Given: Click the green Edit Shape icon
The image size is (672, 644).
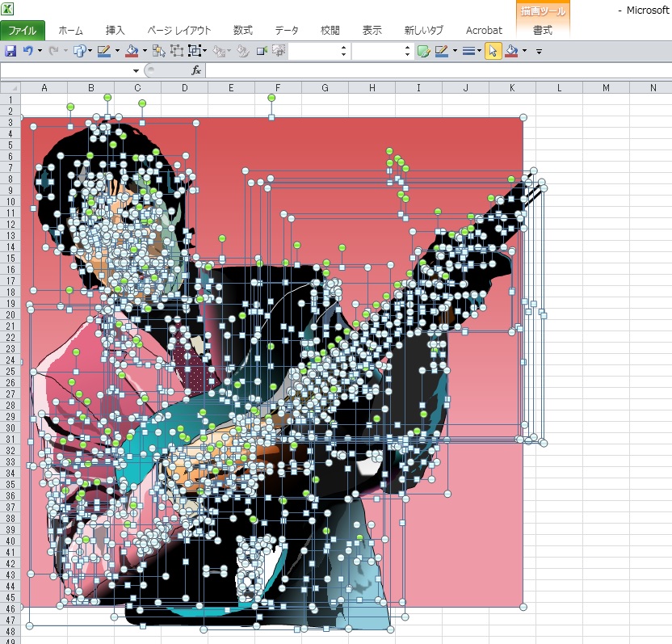Looking at the screenshot, I should [423, 52].
